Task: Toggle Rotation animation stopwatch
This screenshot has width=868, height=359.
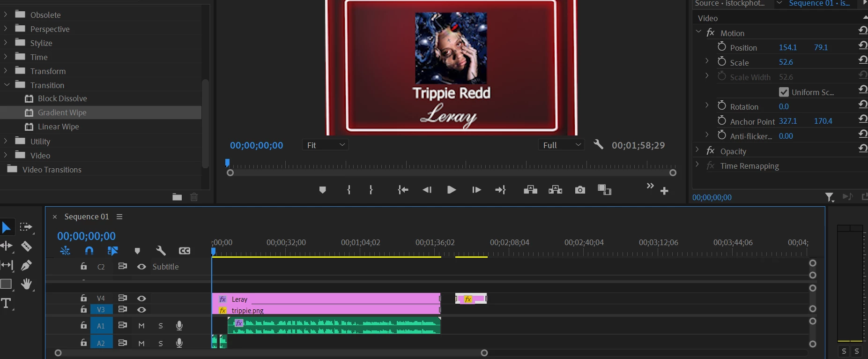Action: [722, 105]
